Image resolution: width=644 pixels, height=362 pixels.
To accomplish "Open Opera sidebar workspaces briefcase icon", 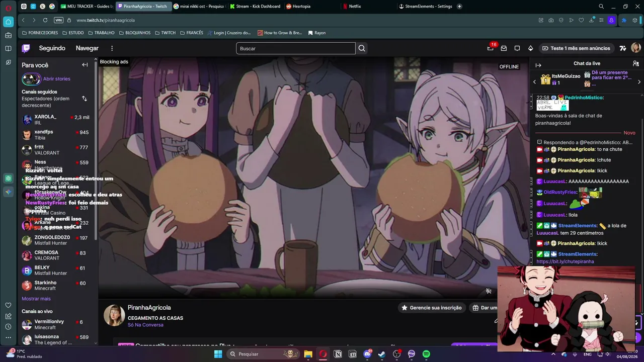I will coord(8,35).
